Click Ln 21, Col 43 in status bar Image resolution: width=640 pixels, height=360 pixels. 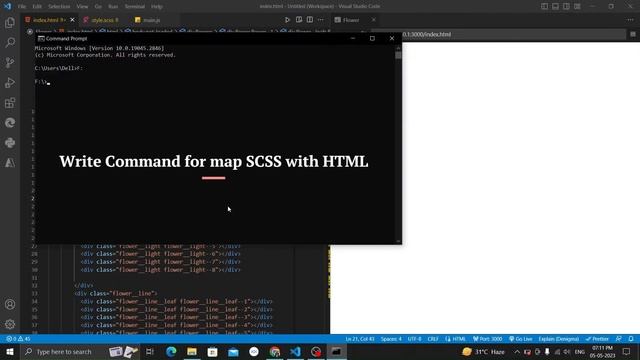coord(360,339)
